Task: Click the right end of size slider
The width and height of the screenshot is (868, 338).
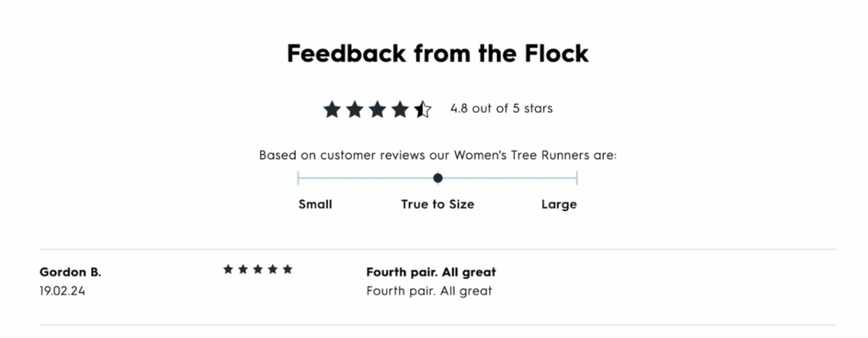Action: click(x=576, y=178)
